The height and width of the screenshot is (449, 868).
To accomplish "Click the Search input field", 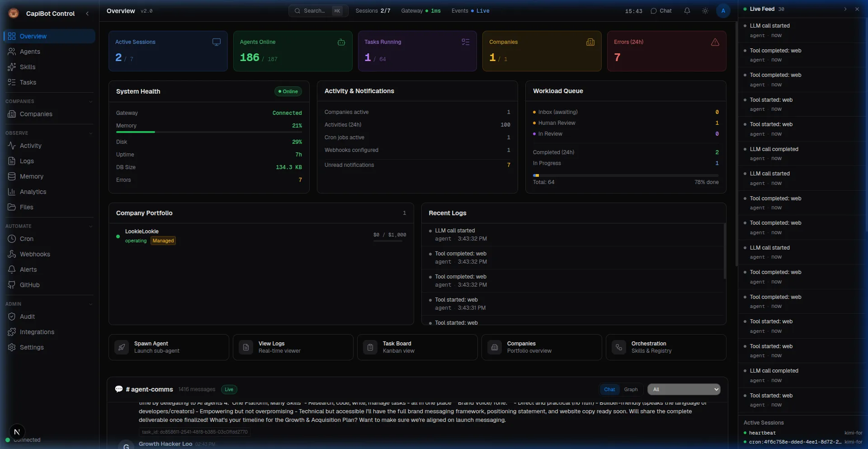I will coord(314,11).
